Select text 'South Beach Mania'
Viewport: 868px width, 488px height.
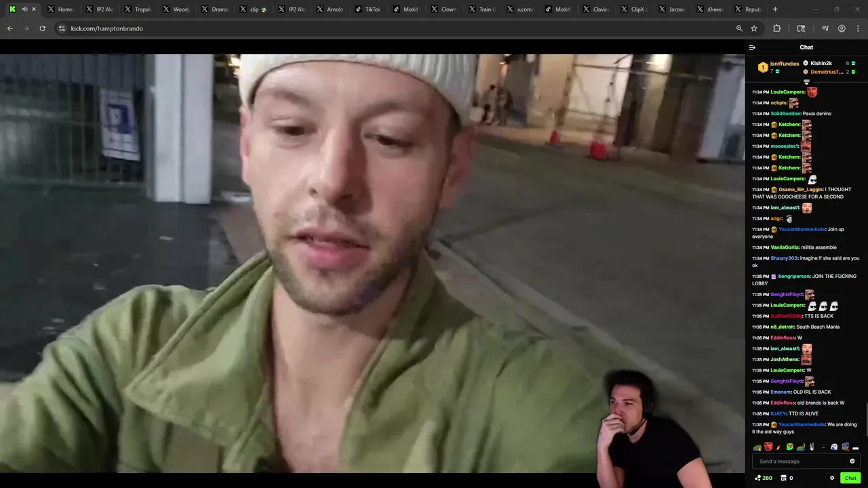[818, 327]
